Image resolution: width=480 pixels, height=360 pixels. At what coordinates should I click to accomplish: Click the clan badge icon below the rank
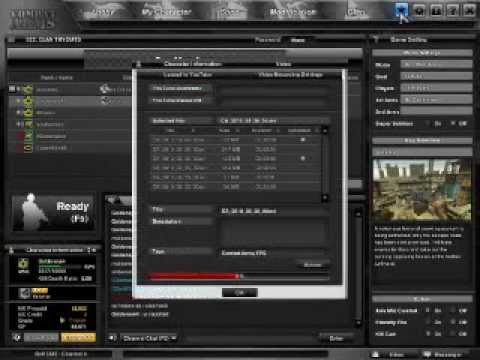(24, 293)
